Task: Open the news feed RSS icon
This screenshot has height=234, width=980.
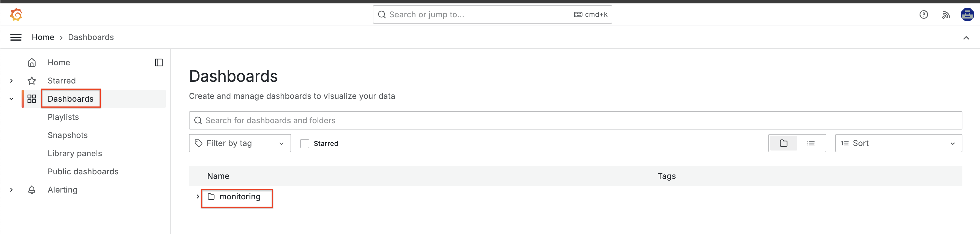Action: [x=946, y=15]
